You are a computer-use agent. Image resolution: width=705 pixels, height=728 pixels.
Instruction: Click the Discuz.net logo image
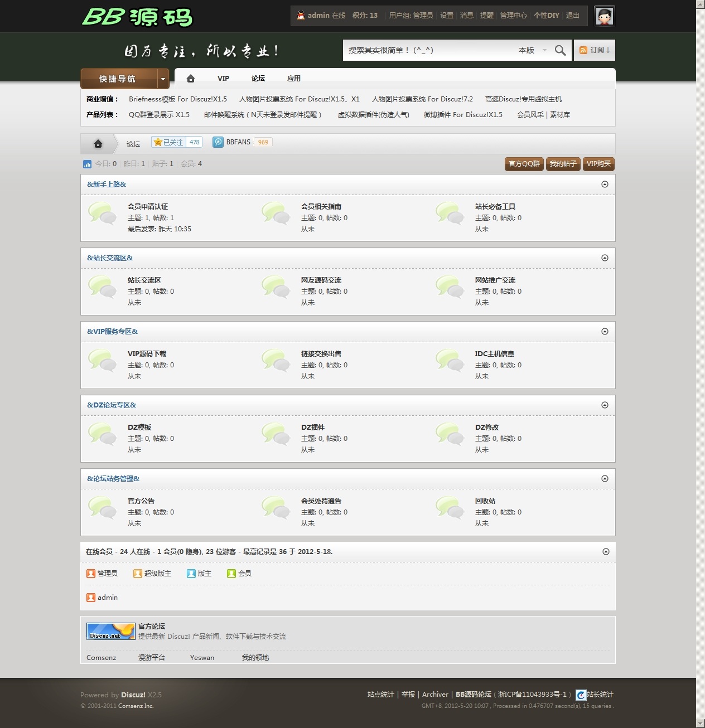[111, 631]
